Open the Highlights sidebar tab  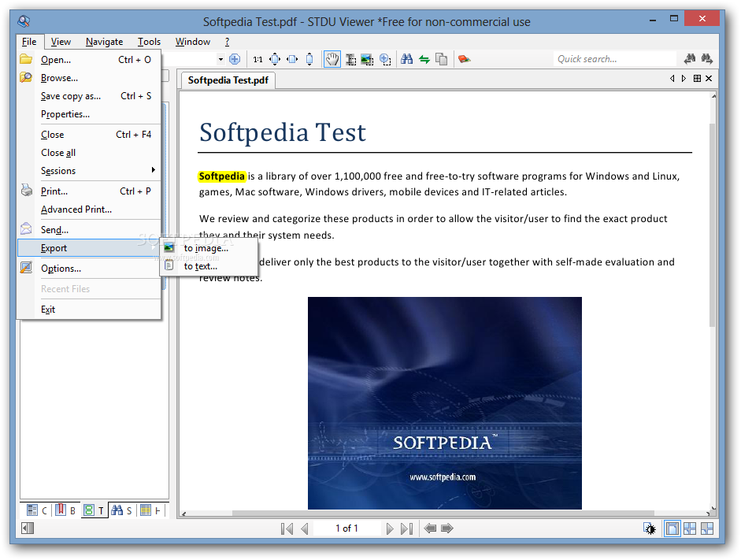tap(150, 510)
